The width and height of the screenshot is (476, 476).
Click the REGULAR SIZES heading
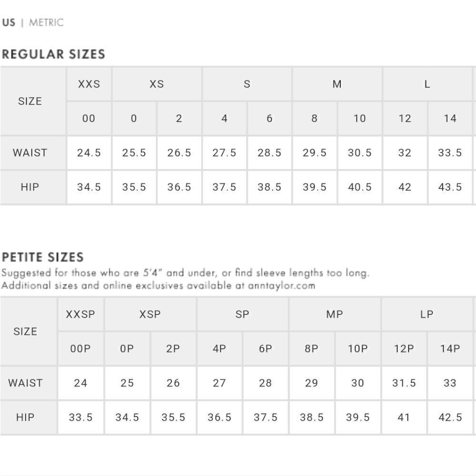click(x=53, y=54)
